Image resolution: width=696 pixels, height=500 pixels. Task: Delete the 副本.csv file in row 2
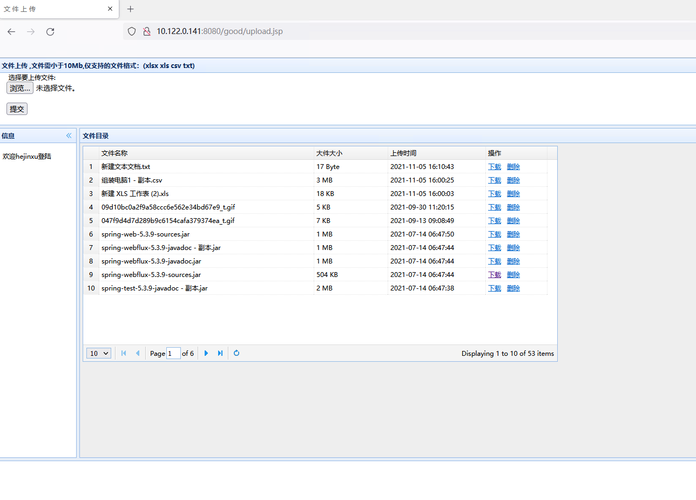pyautogui.click(x=514, y=180)
